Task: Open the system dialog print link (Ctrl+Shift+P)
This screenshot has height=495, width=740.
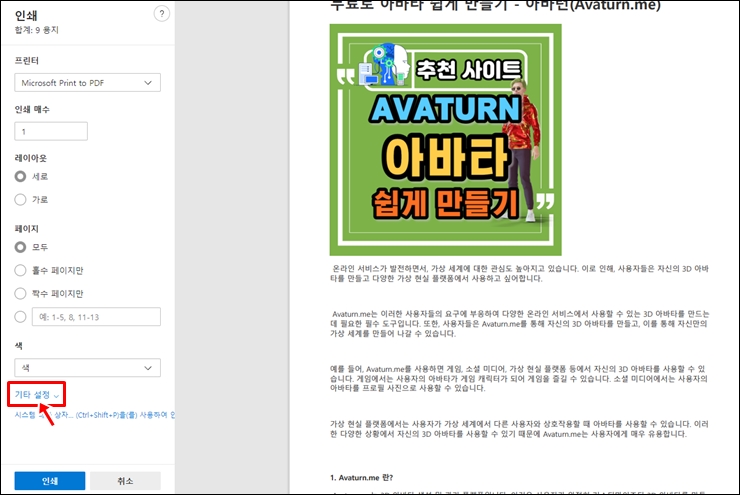Action: click(x=94, y=415)
